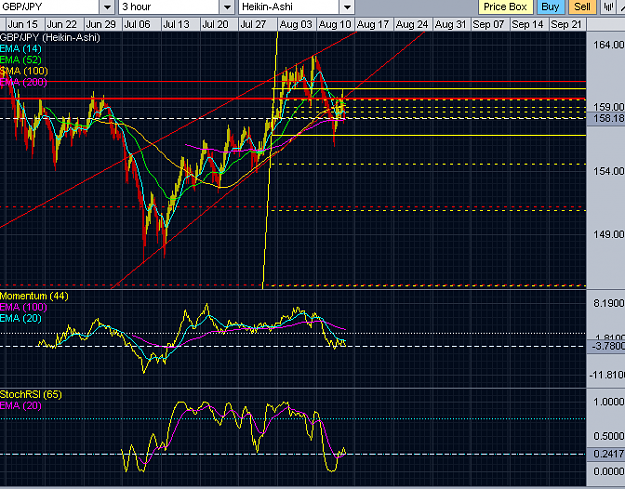Select the Jul 06 date label
This screenshot has height=489, width=625.
[137, 24]
